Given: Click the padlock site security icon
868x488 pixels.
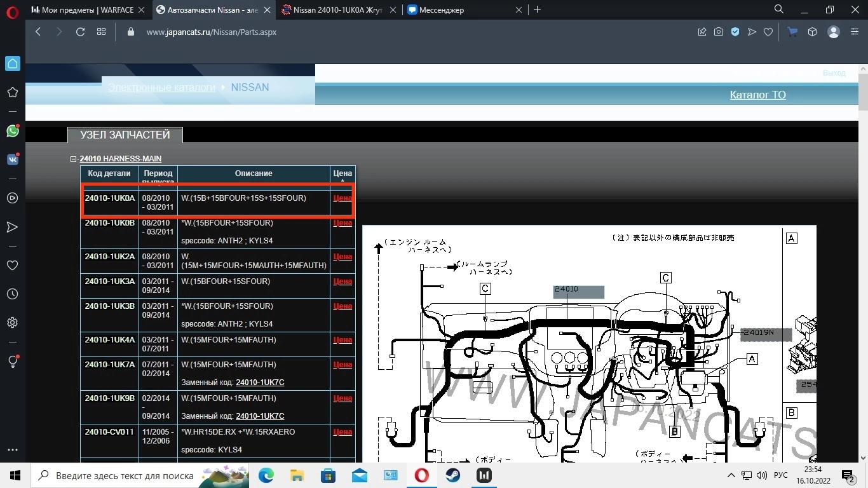Looking at the screenshot, I should click(x=131, y=32).
